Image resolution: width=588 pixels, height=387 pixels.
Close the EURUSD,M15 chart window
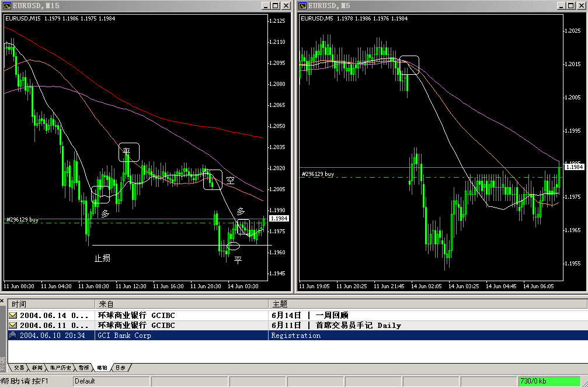(x=286, y=6)
